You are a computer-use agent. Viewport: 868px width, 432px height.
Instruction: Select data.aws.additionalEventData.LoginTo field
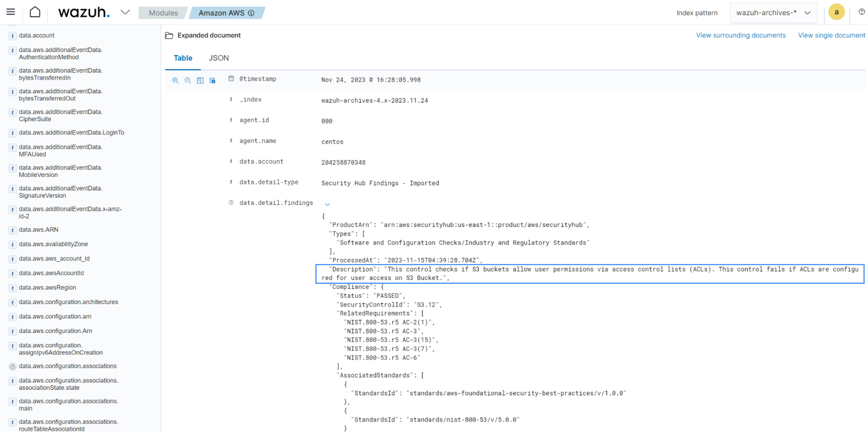tap(71, 133)
